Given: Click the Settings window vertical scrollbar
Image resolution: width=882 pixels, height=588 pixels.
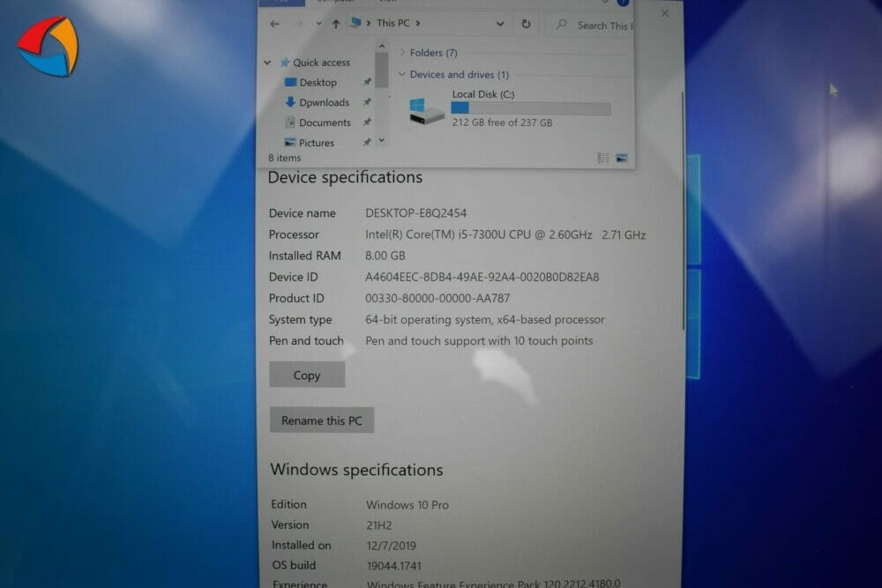Looking at the screenshot, I should [684, 211].
